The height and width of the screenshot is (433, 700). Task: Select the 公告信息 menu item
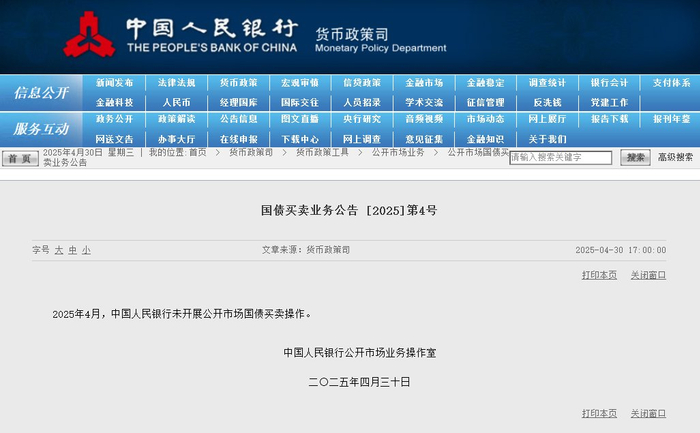pyautogui.click(x=238, y=119)
